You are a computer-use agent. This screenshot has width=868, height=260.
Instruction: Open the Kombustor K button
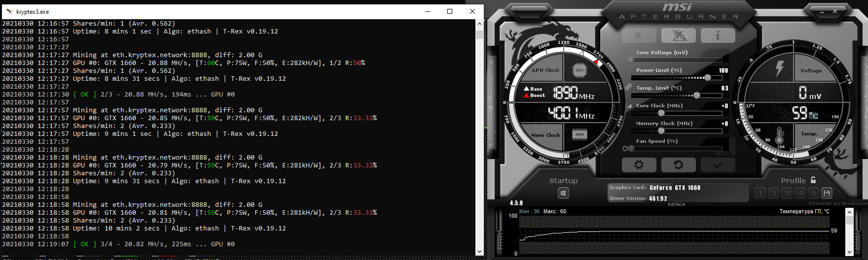[x=639, y=35]
